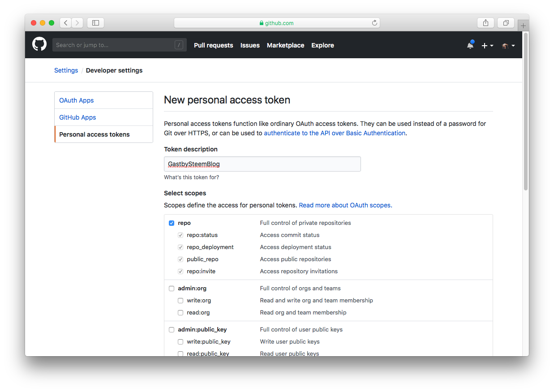Click the Settings breadcrumb link
The height and width of the screenshot is (392, 554).
tap(66, 70)
